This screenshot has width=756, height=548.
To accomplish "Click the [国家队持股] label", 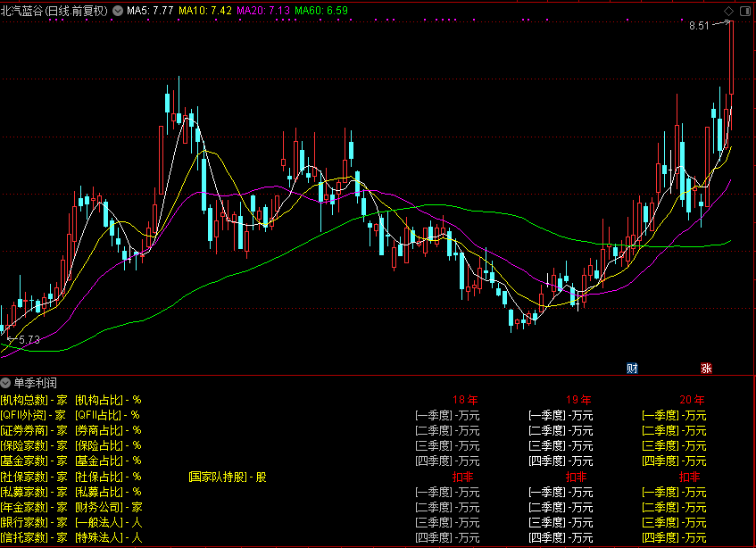I will tap(215, 477).
